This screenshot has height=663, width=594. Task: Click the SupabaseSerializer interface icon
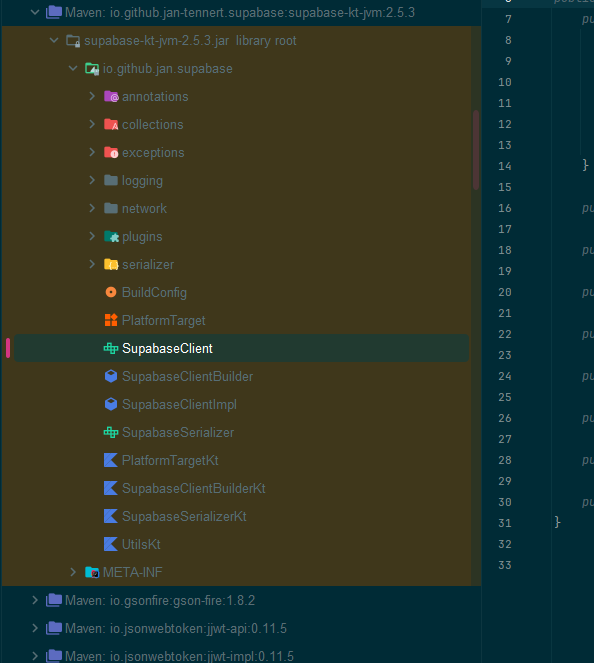(x=111, y=432)
